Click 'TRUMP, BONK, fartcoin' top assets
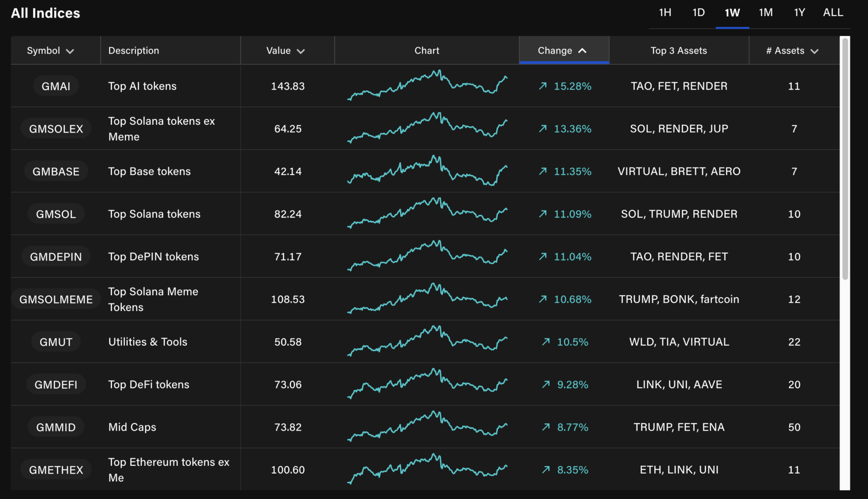 point(679,299)
